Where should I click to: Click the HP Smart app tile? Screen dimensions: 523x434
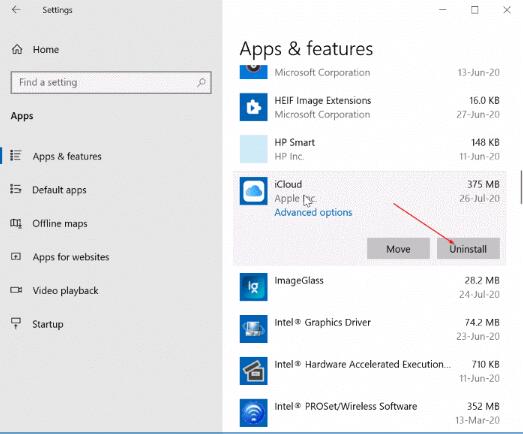click(253, 149)
